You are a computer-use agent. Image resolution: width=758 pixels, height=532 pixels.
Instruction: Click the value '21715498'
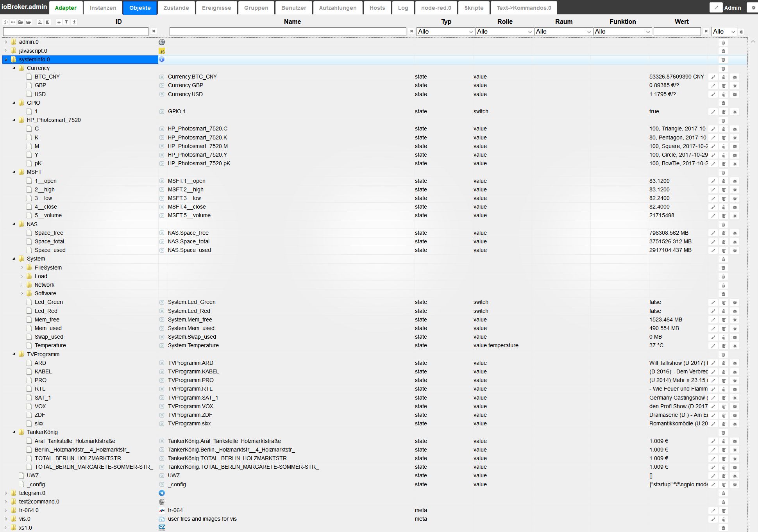tap(662, 215)
